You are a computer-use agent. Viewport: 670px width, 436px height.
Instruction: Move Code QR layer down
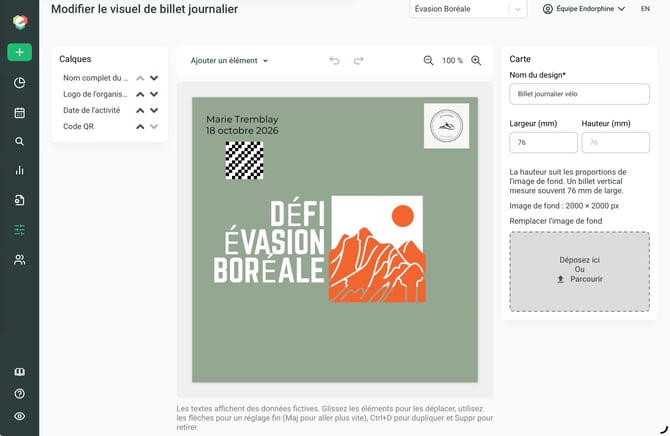154,127
